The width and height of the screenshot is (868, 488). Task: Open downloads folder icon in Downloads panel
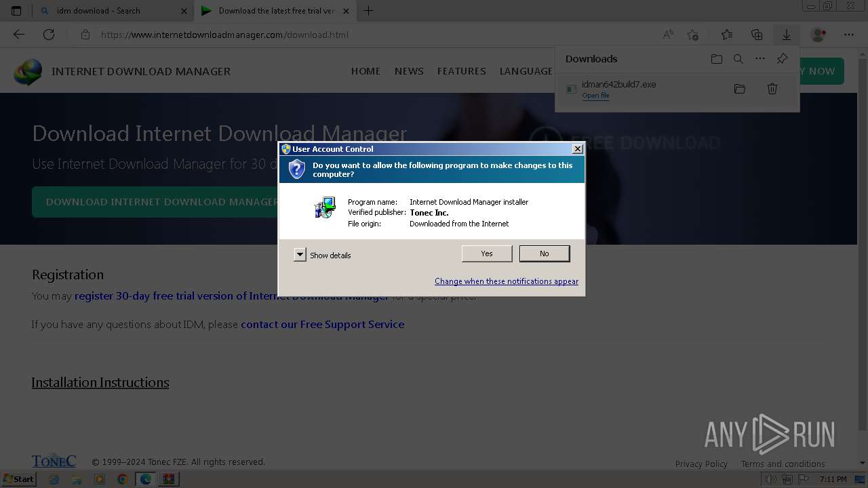click(717, 59)
